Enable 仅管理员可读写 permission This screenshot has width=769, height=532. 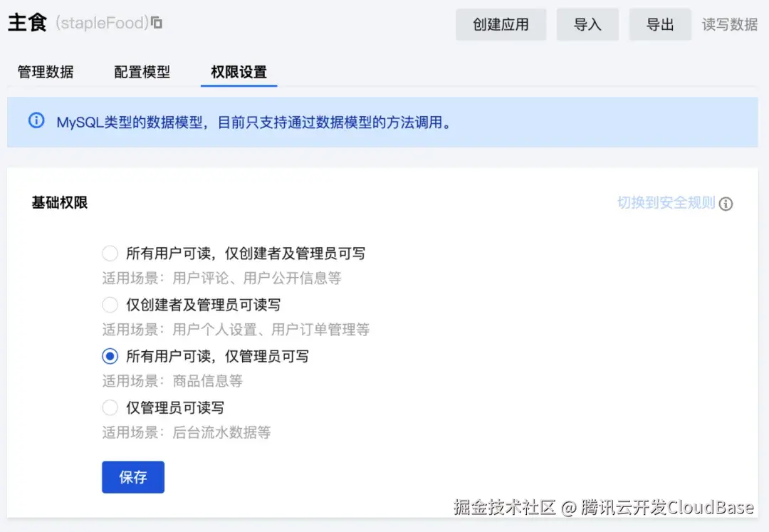click(110, 407)
